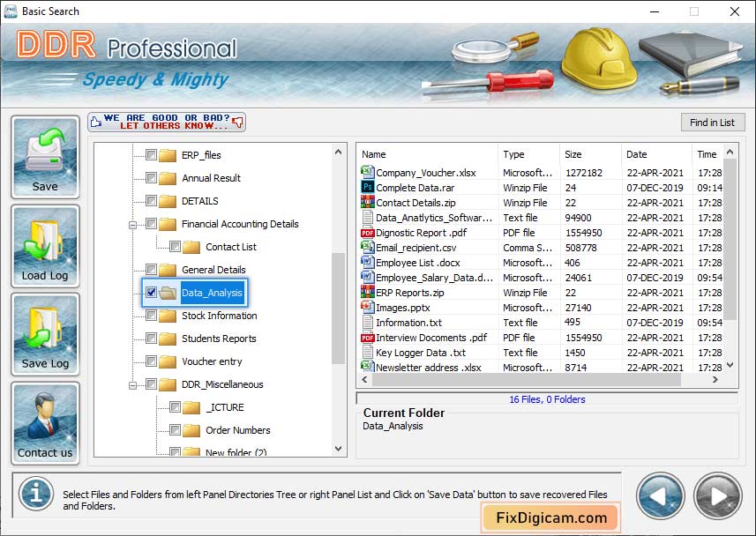Image resolution: width=756 pixels, height=536 pixels.
Task: Select the Order Numbers folder
Action: [x=237, y=430]
